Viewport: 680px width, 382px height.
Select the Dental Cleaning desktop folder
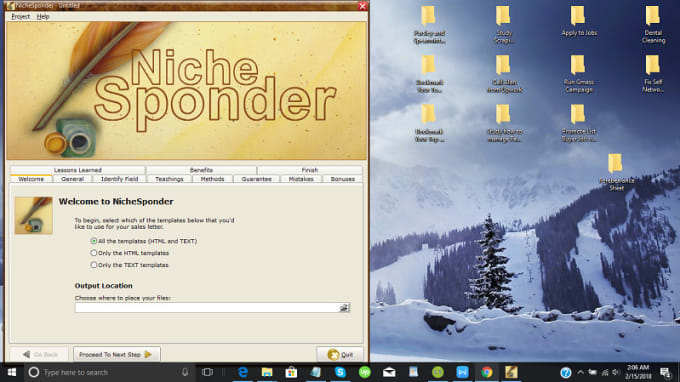(653, 24)
